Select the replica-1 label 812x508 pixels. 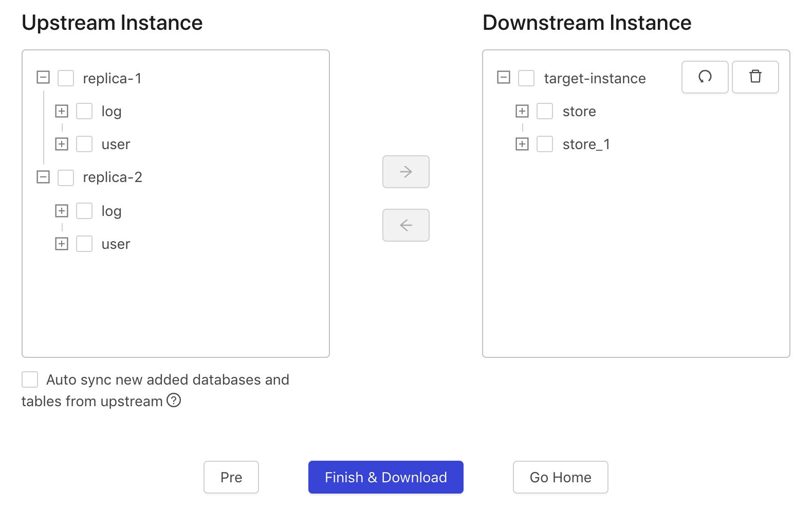pos(112,78)
